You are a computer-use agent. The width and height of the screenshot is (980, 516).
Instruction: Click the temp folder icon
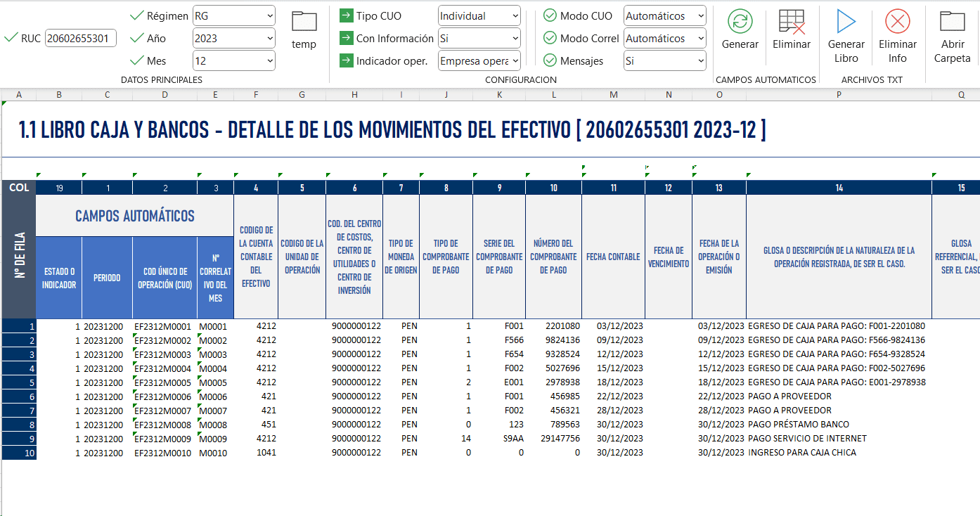point(304,21)
